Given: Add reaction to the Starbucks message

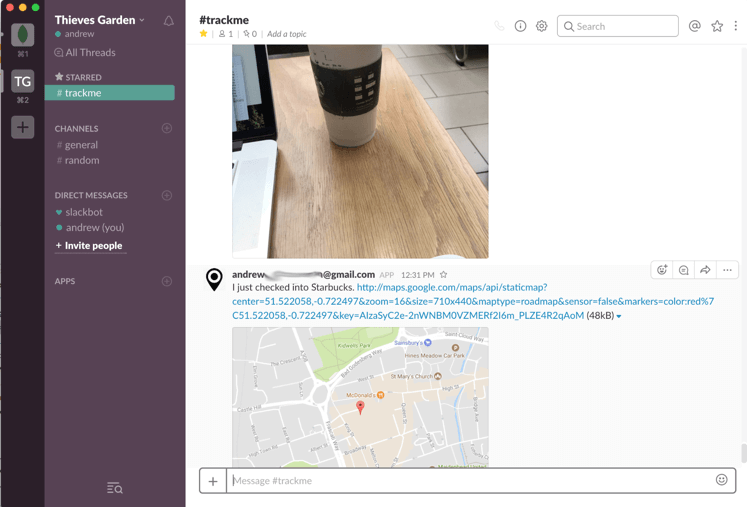Looking at the screenshot, I should (x=662, y=270).
